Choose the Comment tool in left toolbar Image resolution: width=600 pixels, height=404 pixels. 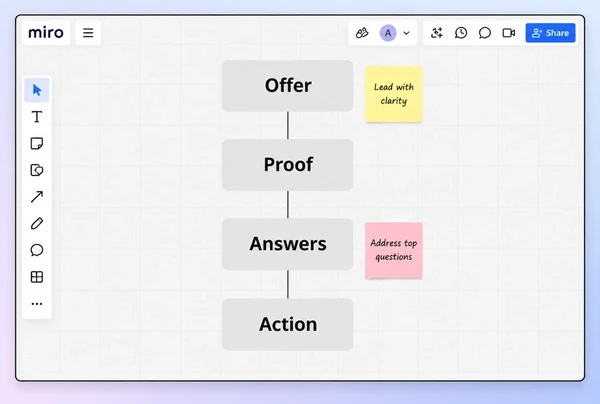click(37, 250)
